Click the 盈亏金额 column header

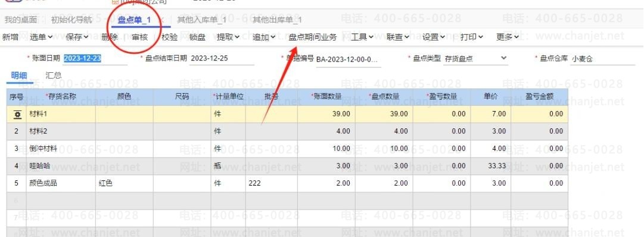point(540,97)
